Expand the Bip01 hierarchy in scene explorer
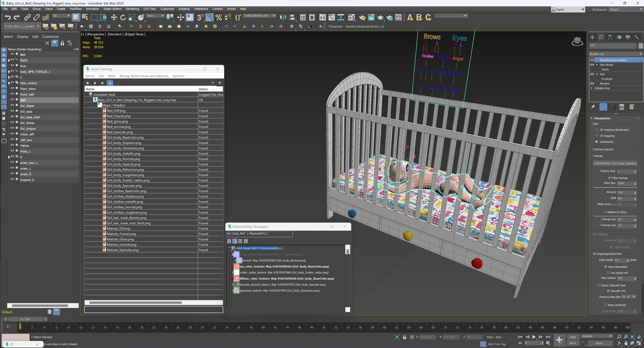 9,60
